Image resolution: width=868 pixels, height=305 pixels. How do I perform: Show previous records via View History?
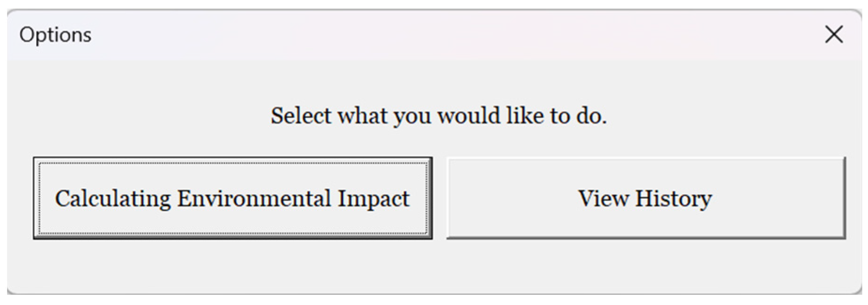click(646, 198)
